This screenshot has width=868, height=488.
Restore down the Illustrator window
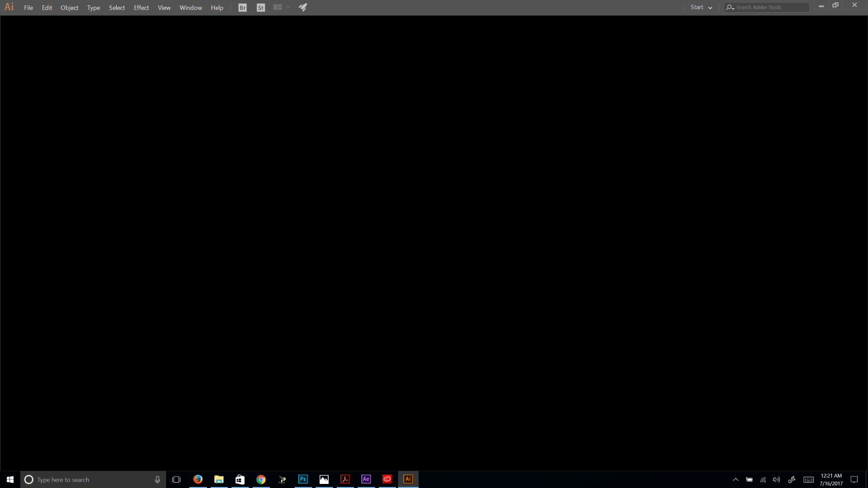[x=835, y=5]
